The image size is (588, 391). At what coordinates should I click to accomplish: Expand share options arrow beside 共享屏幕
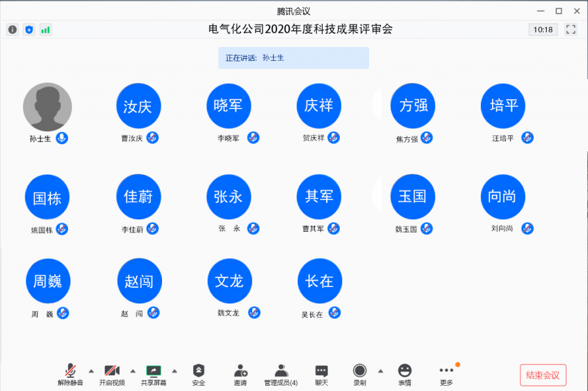[174, 371]
